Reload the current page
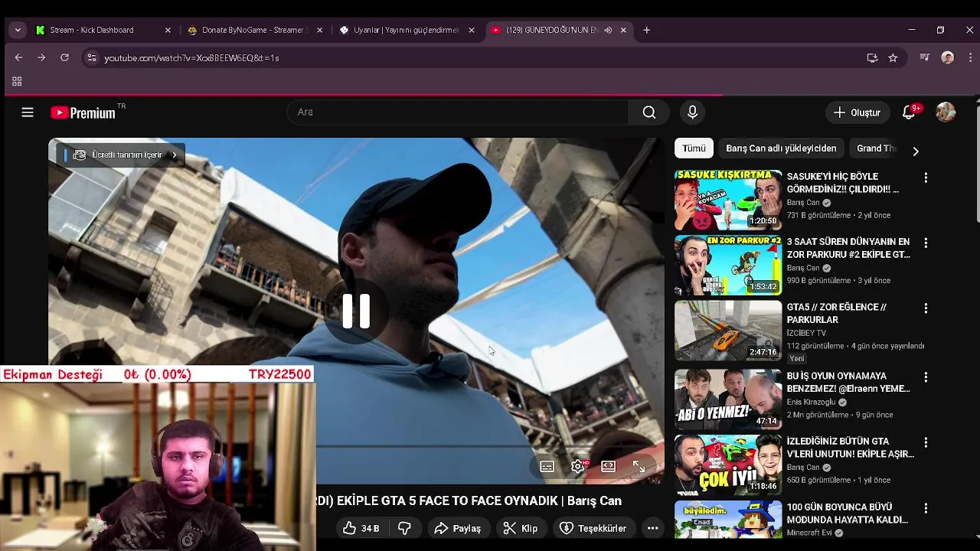The image size is (980, 551). pos(64,57)
